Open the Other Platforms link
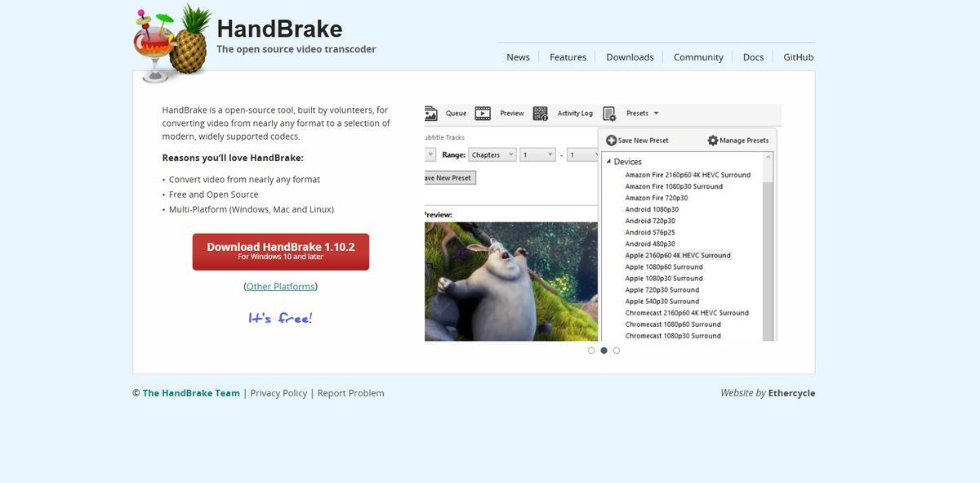The image size is (980, 483). click(x=280, y=287)
